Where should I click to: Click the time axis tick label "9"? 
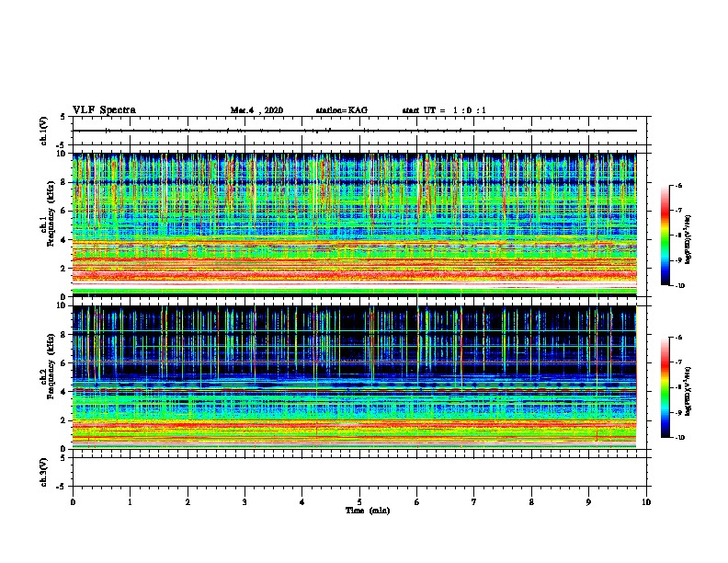(588, 502)
